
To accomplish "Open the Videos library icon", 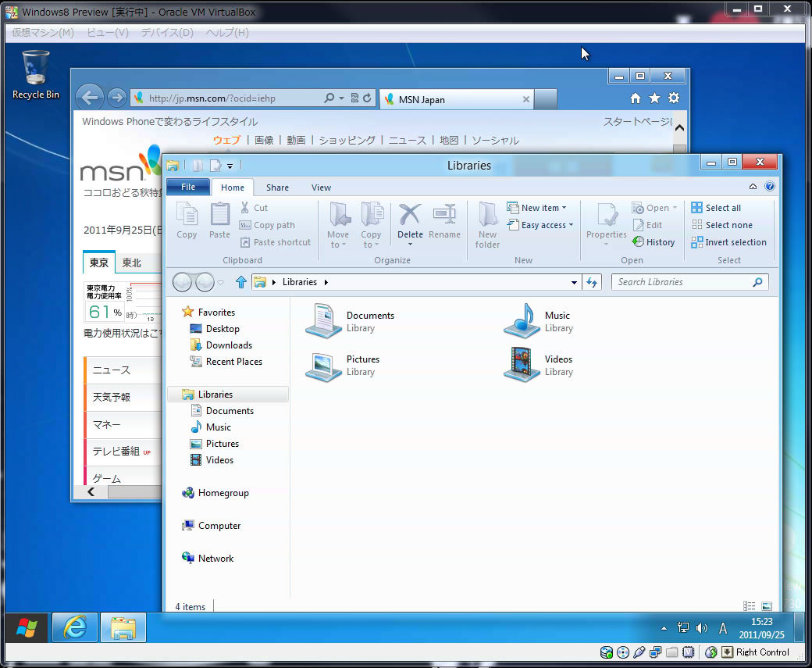I will point(522,365).
